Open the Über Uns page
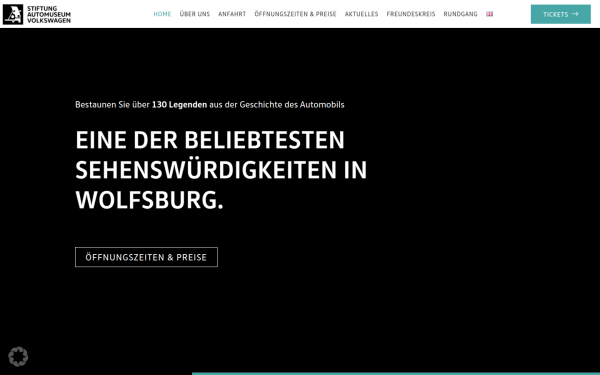The width and height of the screenshot is (600, 375). pos(195,14)
